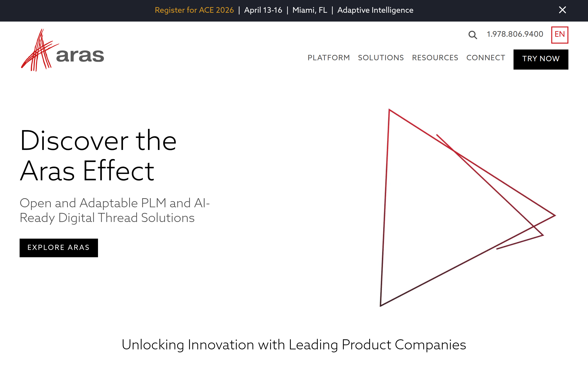Select the Discover the Aras Effect headline
Screen dimensions: 588x392
(x=99, y=155)
